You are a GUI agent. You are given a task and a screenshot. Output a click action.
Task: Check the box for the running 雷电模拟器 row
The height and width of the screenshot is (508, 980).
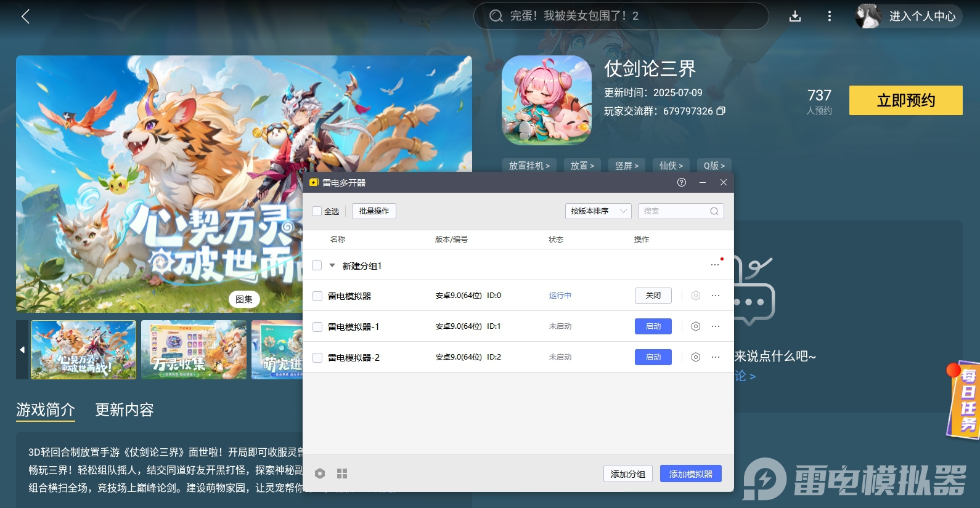[317, 296]
